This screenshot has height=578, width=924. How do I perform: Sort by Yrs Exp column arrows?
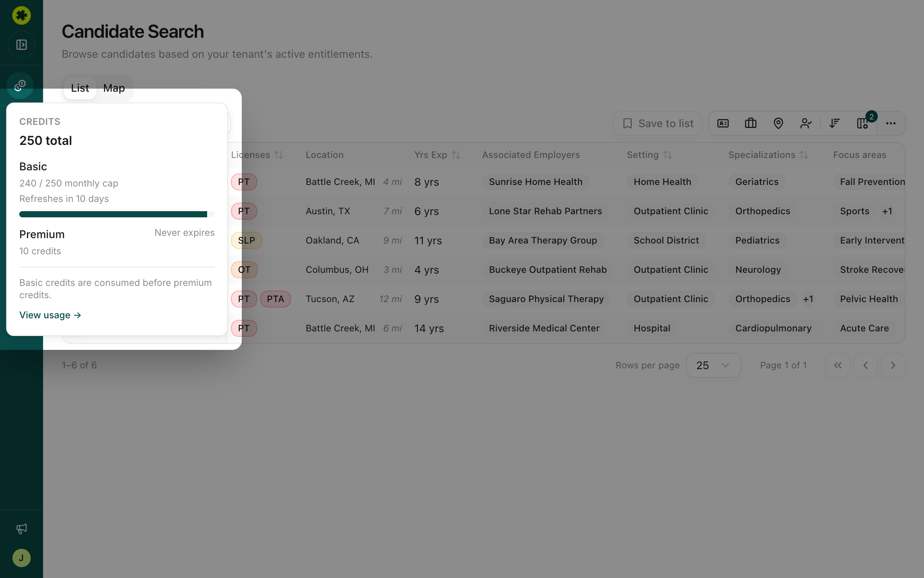[456, 155]
